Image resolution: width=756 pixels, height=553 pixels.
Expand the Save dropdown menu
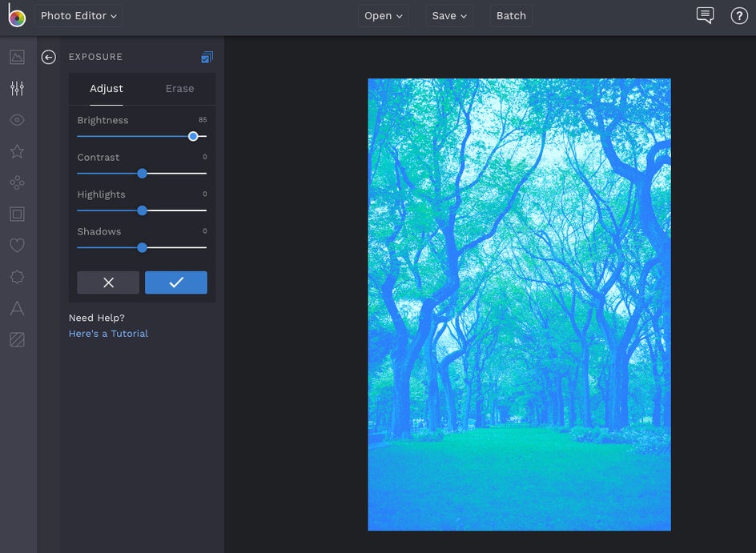(x=449, y=16)
